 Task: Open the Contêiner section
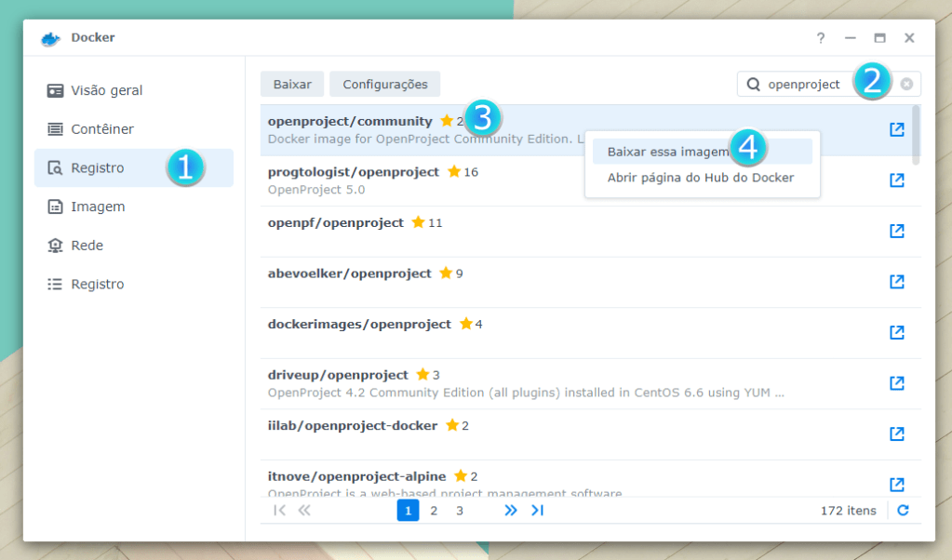pos(102,129)
